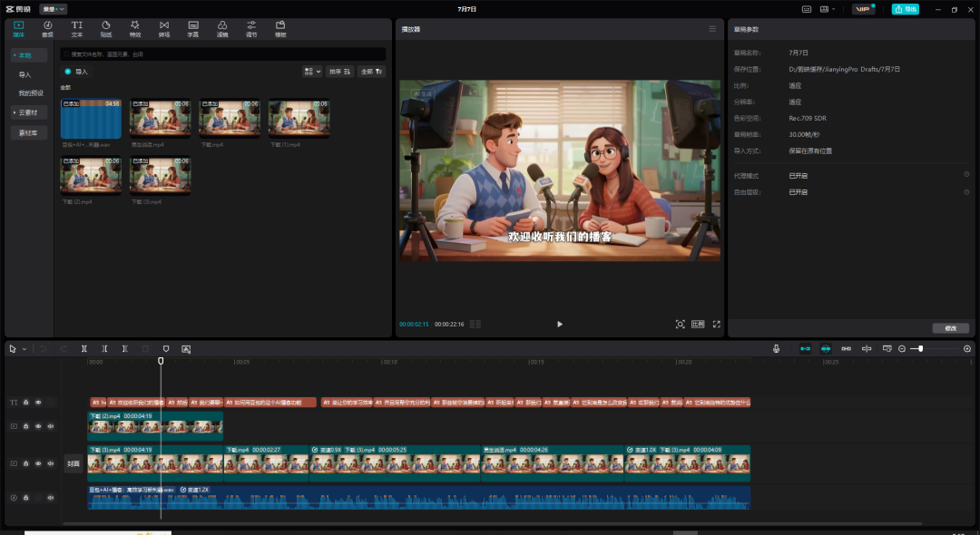This screenshot has height=535, width=980.
Task: Expand the 云素材 tree item in sidebar
Action: point(29,112)
